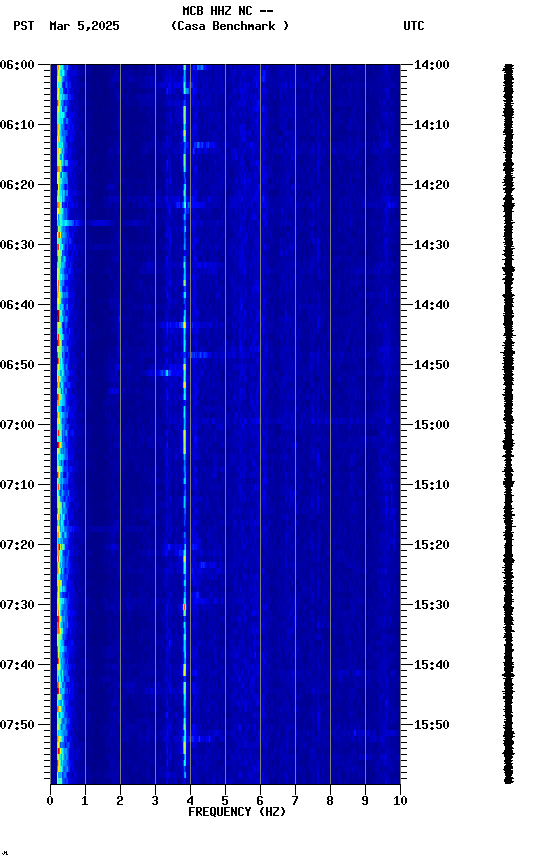The height and width of the screenshot is (864, 552).
Task: Click the date 'Mar 5,2025'
Action: pos(84,26)
